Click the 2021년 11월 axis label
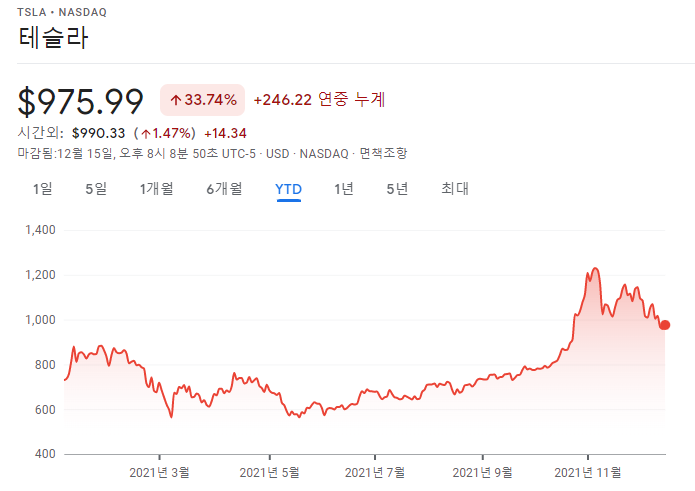This screenshot has height=491, width=695. (x=588, y=473)
